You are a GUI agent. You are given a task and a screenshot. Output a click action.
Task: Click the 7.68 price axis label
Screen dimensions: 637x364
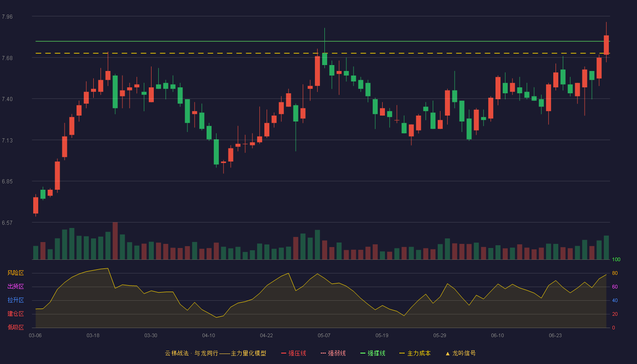click(x=7, y=58)
